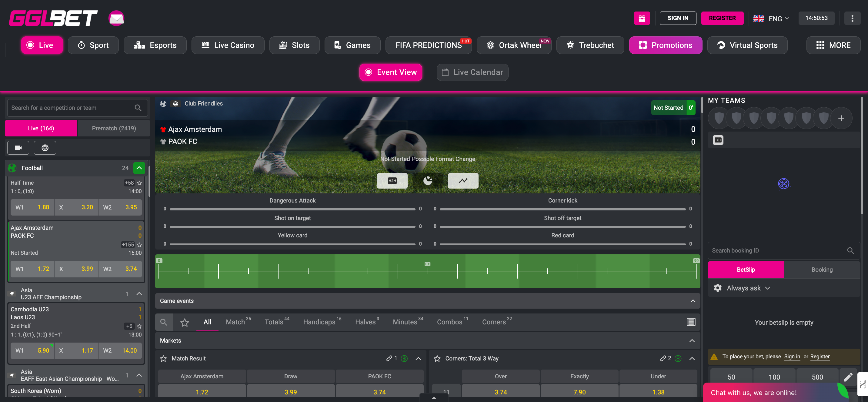Viewport: 868px width, 402px height.
Task: Open the line graph trend icon
Action: 463,181
